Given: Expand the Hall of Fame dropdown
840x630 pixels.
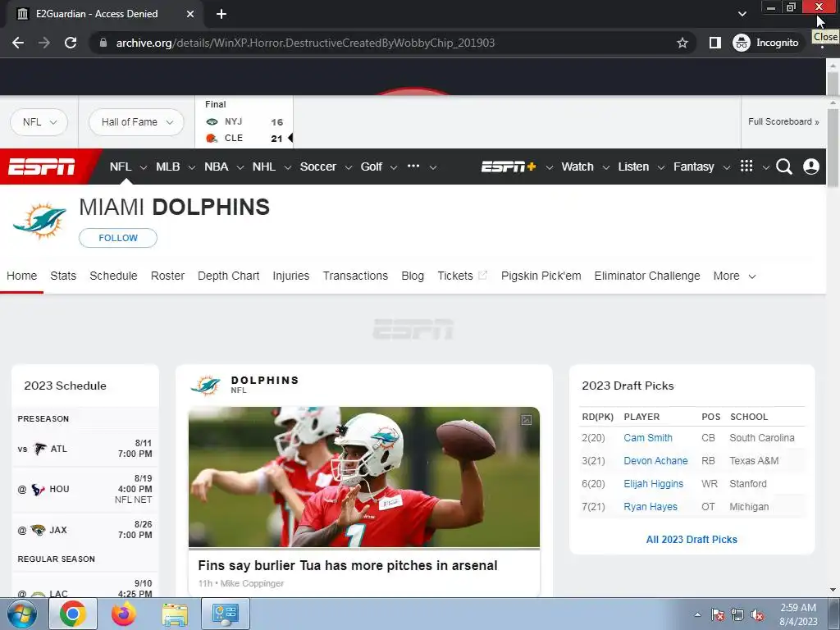Looking at the screenshot, I should [x=136, y=122].
